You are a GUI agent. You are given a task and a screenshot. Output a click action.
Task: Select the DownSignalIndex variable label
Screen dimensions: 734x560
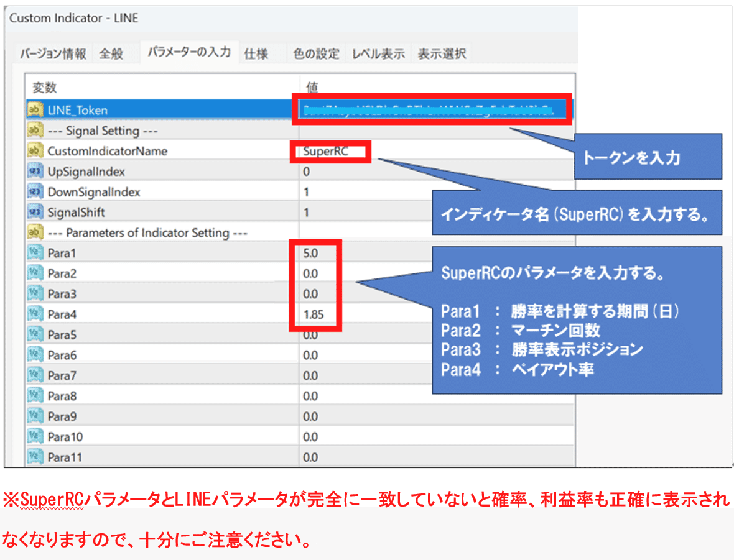click(x=94, y=192)
